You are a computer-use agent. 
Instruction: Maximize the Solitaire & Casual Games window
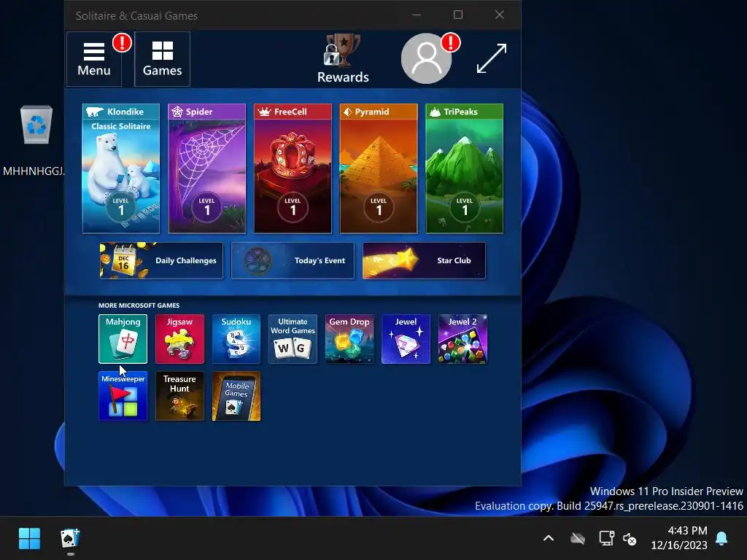458,15
